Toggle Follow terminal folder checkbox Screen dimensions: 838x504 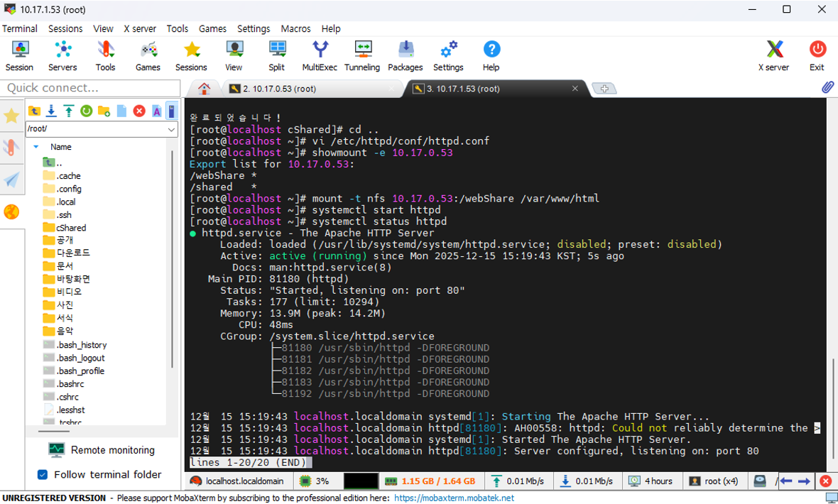[x=43, y=475]
